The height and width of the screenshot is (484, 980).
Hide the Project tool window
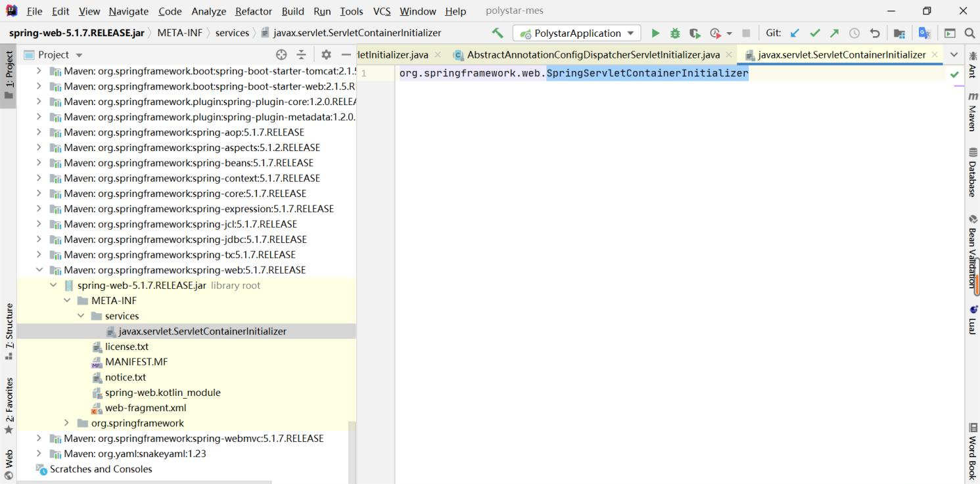346,55
